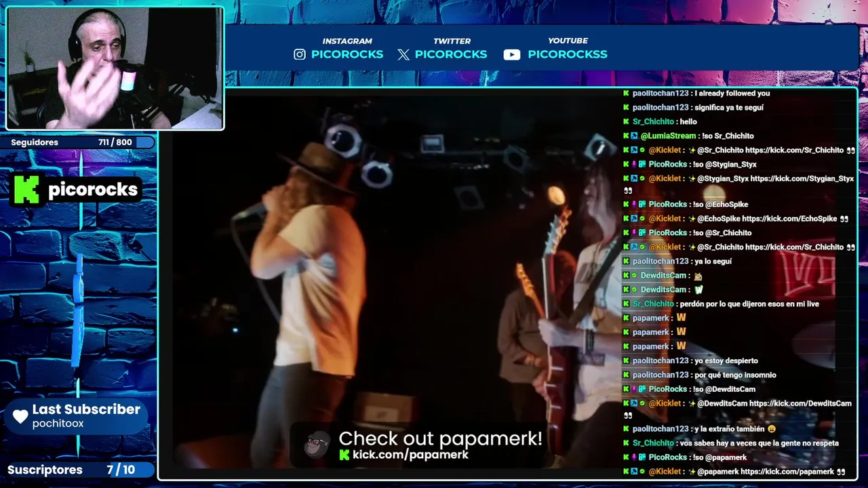Open the https://kick.com/EchoSpike chat link
The width and height of the screenshot is (868, 488).
coord(789,219)
